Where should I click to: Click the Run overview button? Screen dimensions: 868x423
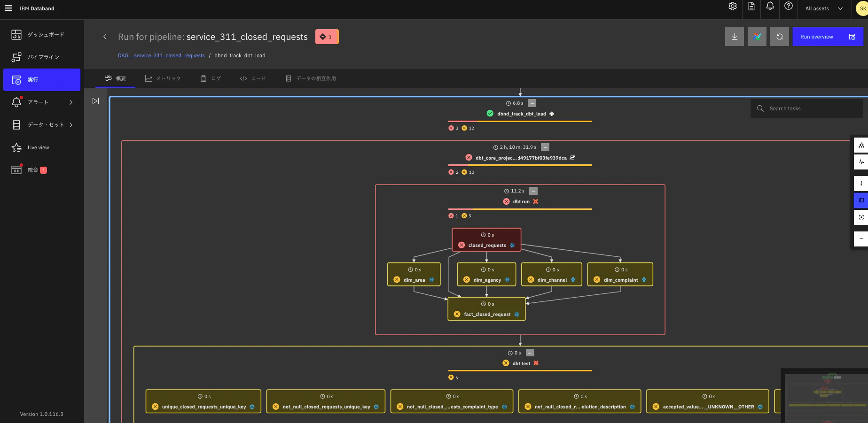pyautogui.click(x=828, y=37)
